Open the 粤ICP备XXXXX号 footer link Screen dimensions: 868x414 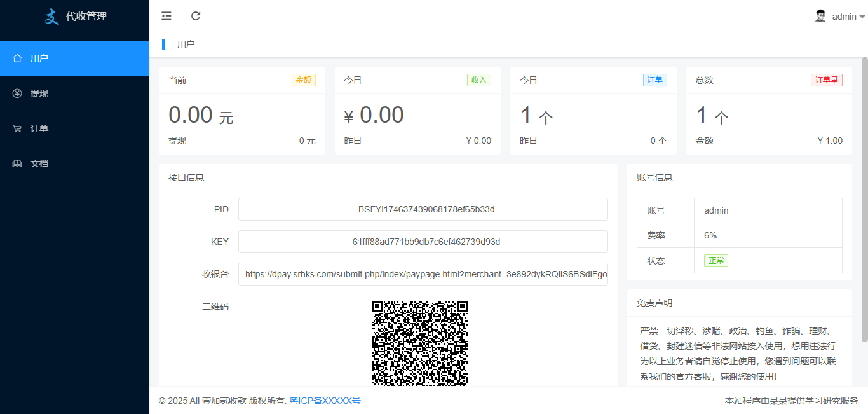coord(325,401)
